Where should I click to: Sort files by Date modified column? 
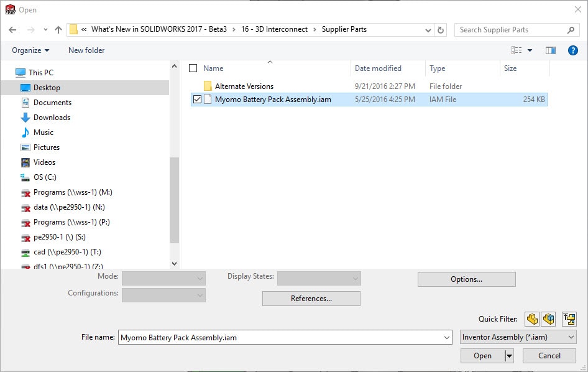coord(378,68)
